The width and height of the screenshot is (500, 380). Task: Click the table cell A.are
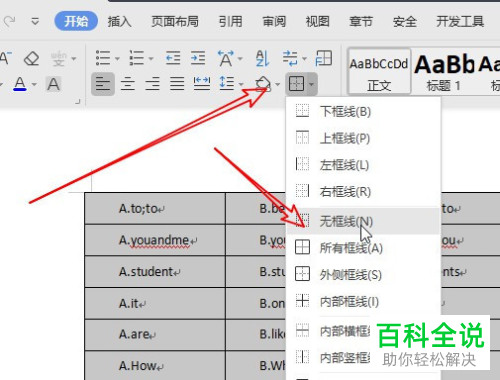click(x=155, y=335)
